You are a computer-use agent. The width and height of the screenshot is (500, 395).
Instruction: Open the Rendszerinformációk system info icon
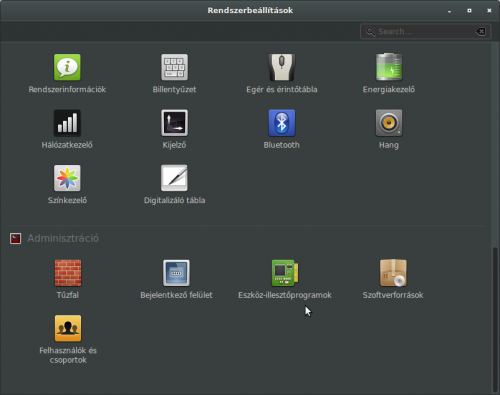coord(67,67)
